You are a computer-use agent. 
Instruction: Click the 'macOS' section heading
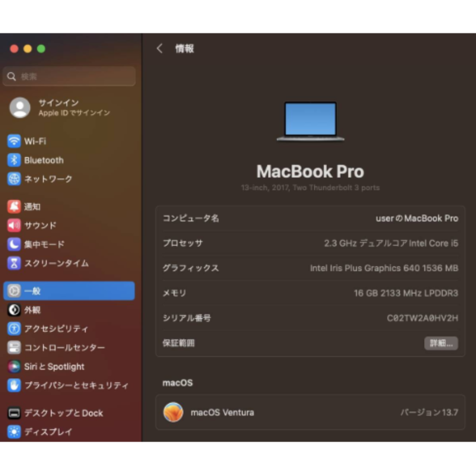pos(178,383)
